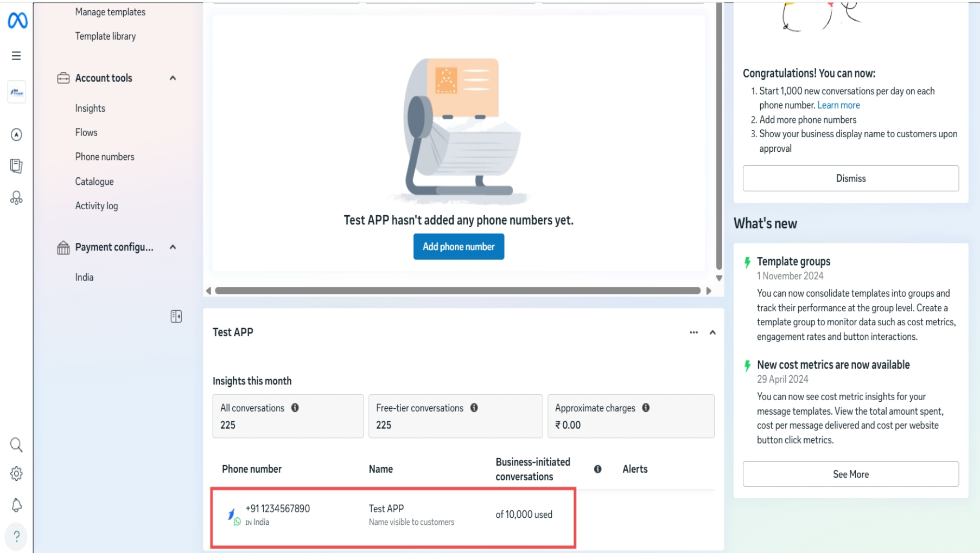Open Catalogue menu item
Screen dimensions: 980x553
click(94, 182)
